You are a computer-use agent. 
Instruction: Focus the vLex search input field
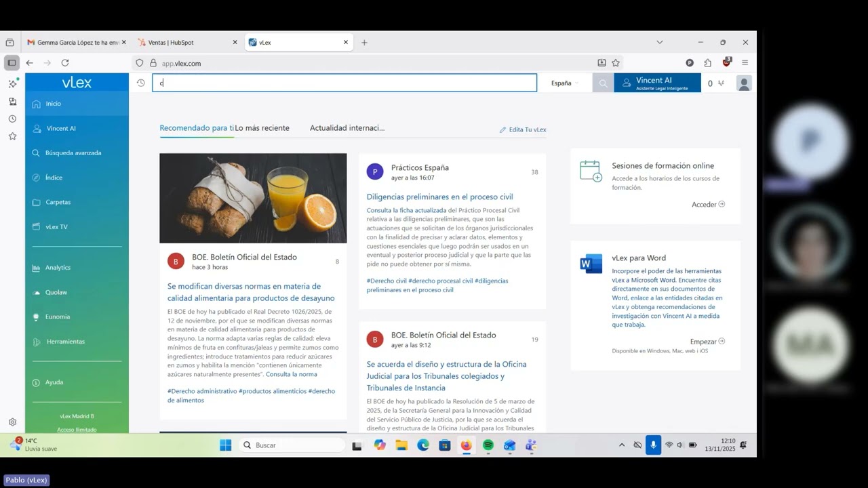pyautogui.click(x=344, y=83)
